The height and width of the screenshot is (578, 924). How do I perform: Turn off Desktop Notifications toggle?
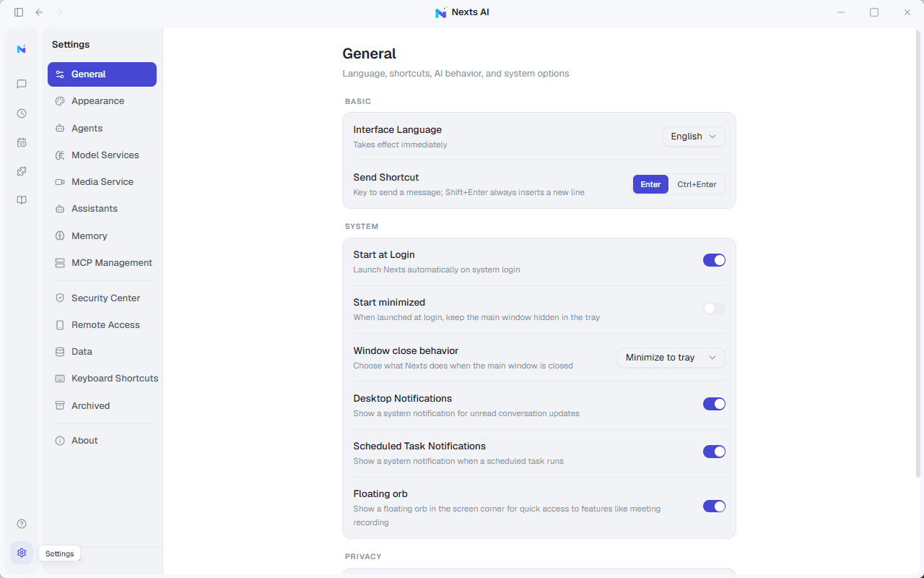point(714,404)
